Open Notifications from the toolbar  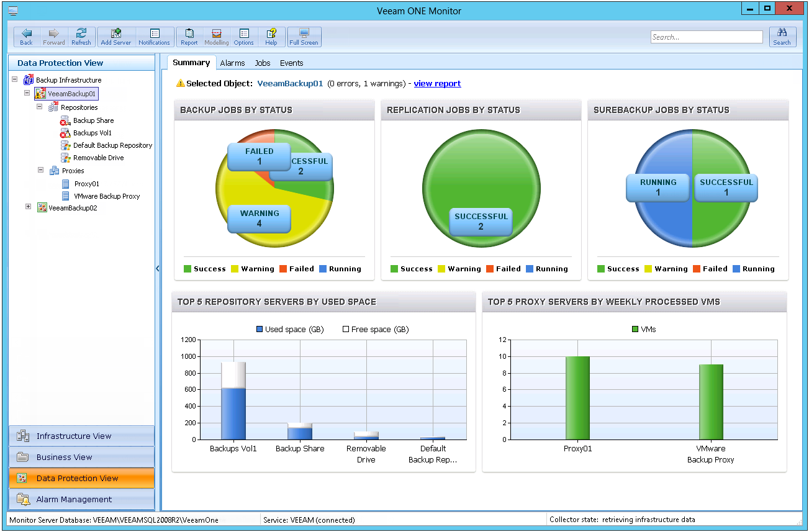pos(154,37)
